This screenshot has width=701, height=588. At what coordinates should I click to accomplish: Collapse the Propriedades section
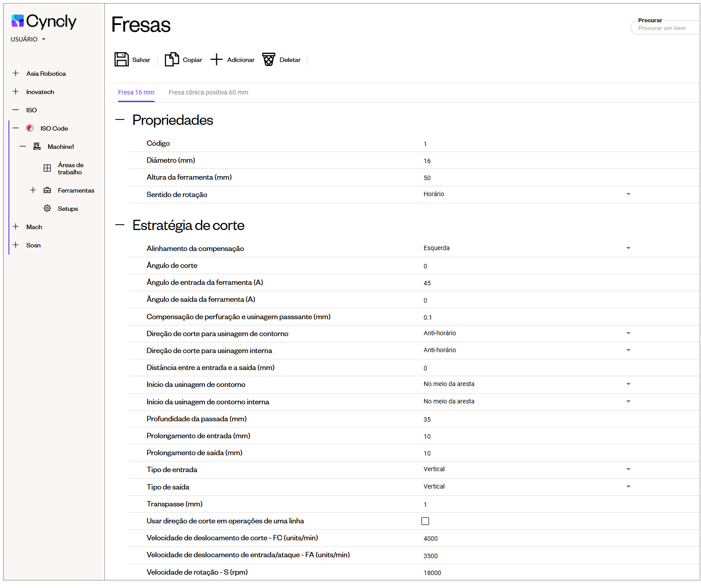click(x=119, y=120)
